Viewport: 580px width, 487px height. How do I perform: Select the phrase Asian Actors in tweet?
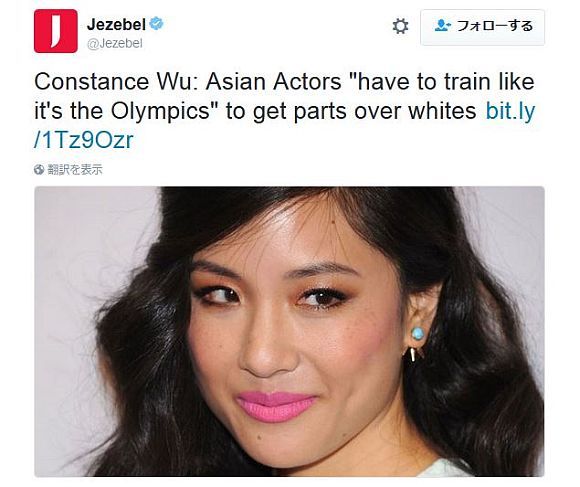pos(273,82)
